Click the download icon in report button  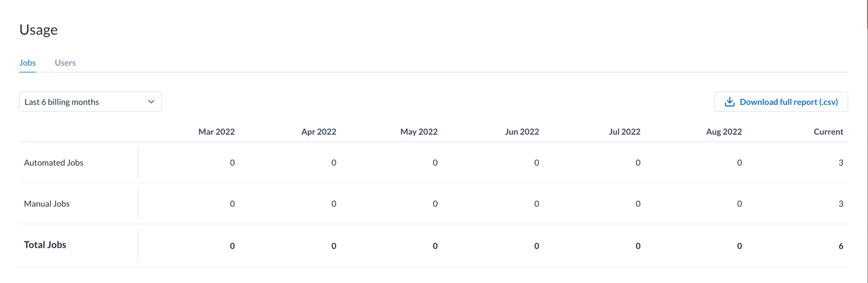(x=729, y=102)
